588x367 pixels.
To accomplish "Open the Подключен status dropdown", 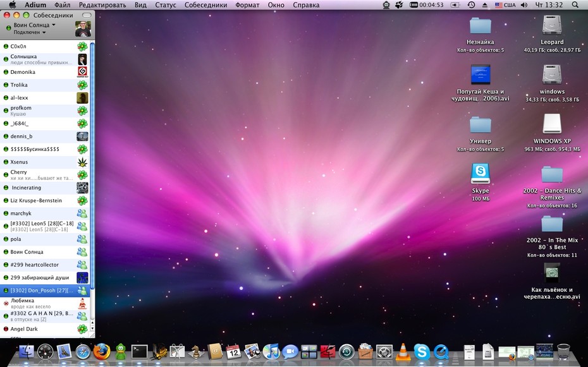I will (30, 32).
